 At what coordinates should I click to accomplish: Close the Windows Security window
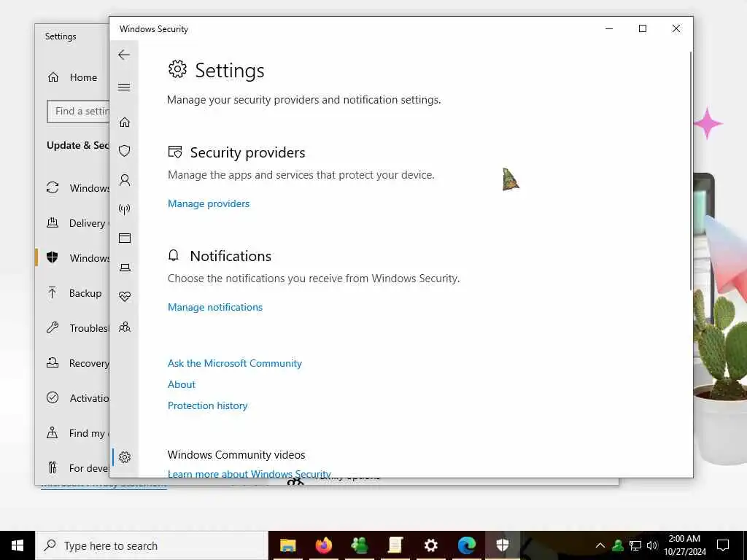coord(676,28)
